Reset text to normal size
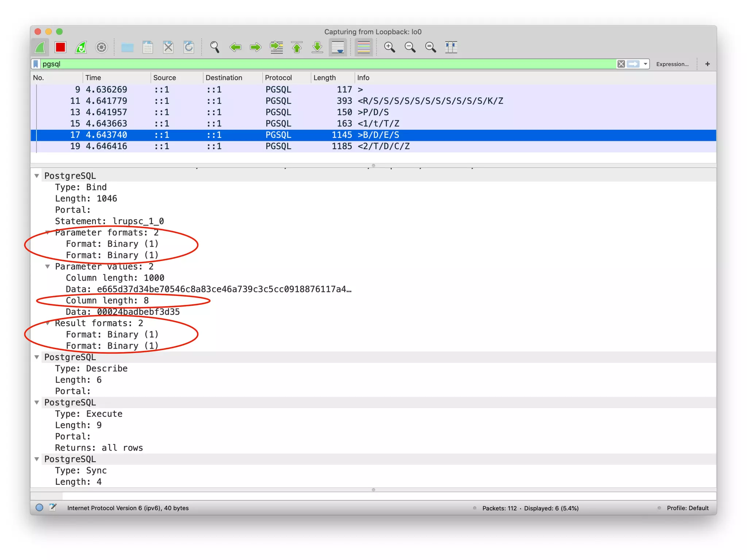Image resolution: width=747 pixels, height=560 pixels. coord(430,47)
